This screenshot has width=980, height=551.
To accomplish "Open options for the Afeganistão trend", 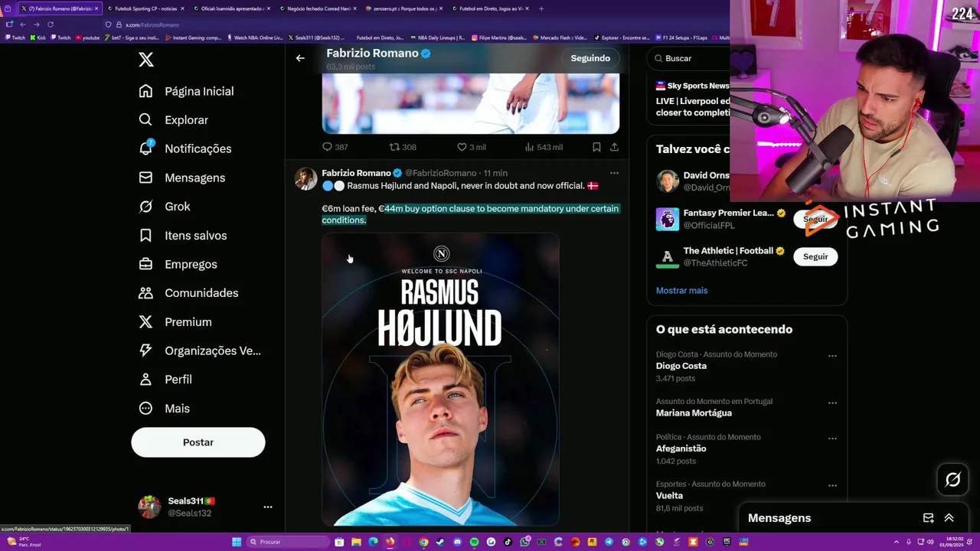I will 832,439.
